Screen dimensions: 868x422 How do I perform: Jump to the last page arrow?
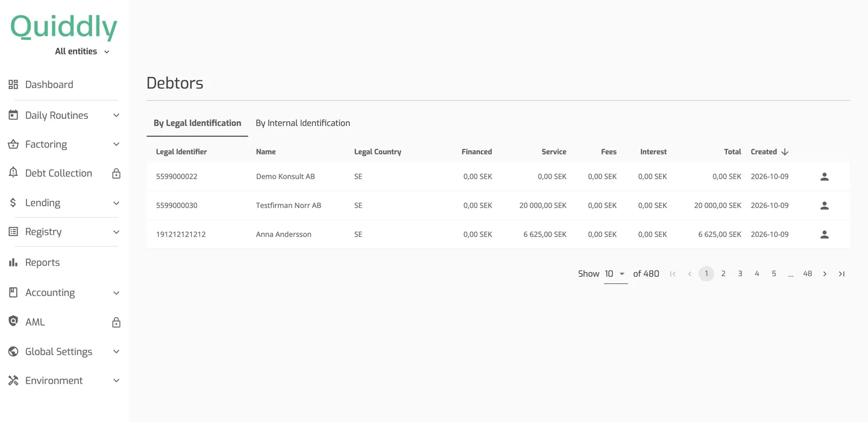click(x=841, y=274)
